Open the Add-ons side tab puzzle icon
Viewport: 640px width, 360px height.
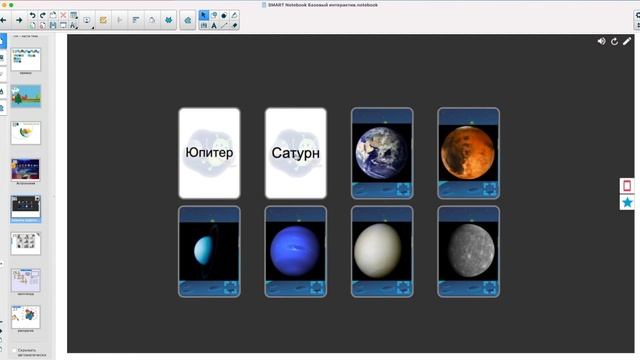(x=2, y=108)
